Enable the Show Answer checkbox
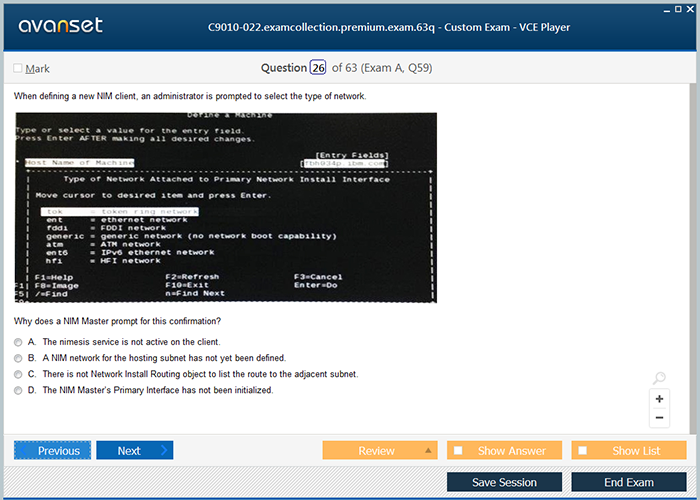The image size is (700, 500). point(458,451)
